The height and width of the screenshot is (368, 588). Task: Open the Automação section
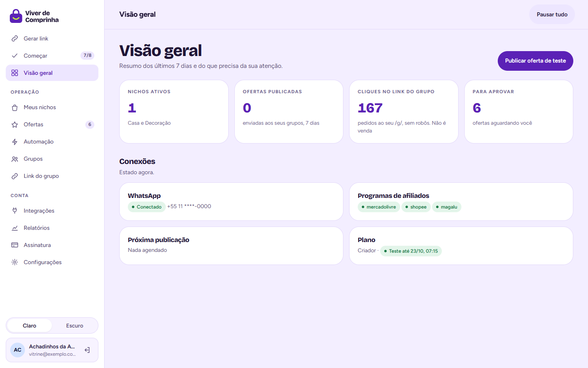(52, 142)
